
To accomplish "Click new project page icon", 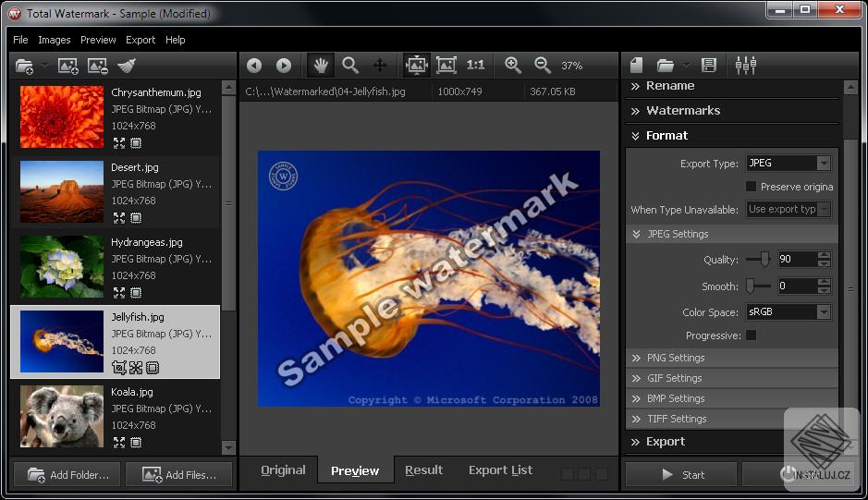I will tap(637, 66).
